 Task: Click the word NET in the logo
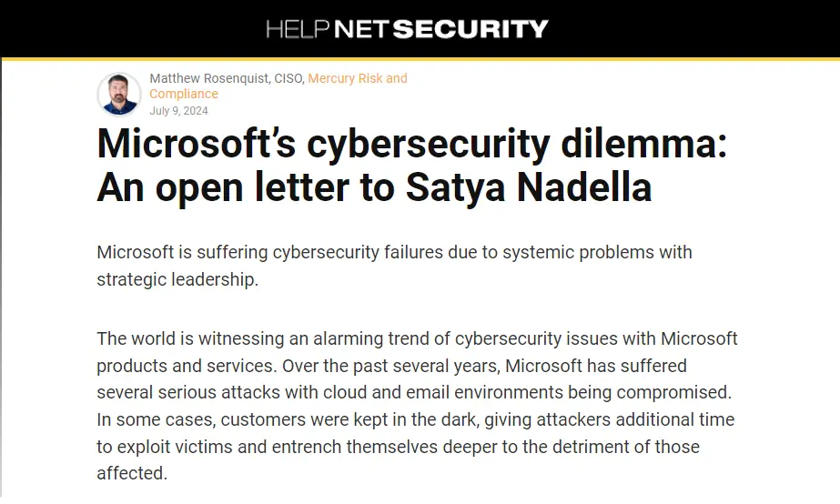click(x=360, y=29)
